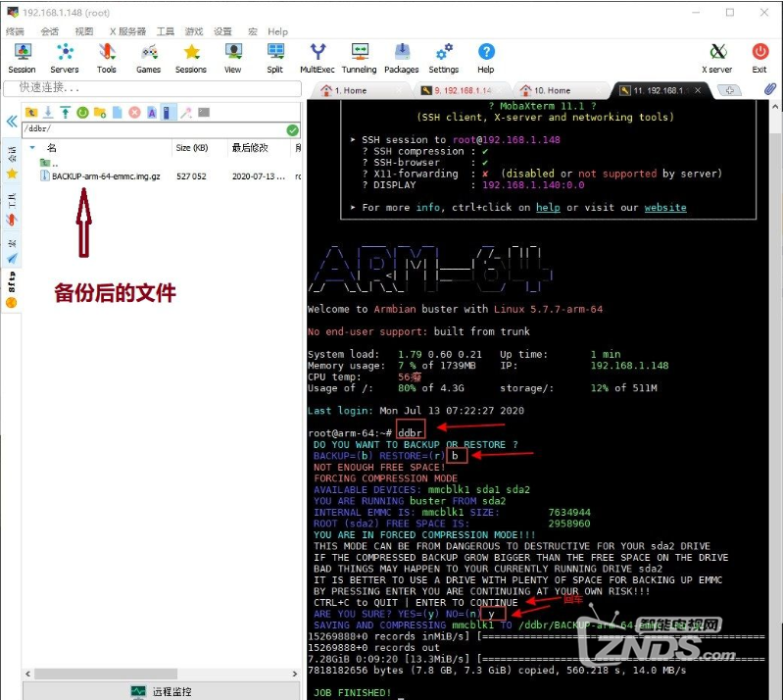Open the 游戏 menu
The height and width of the screenshot is (700, 783).
pos(194,31)
